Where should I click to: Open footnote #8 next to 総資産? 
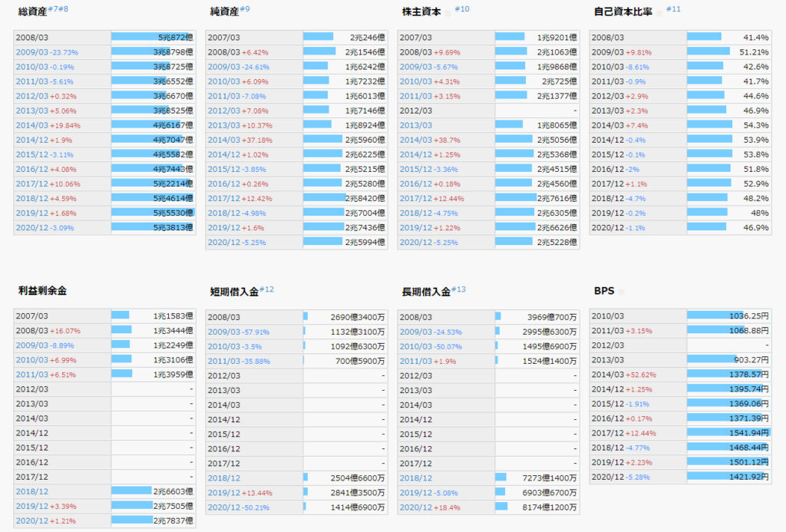coord(64,9)
